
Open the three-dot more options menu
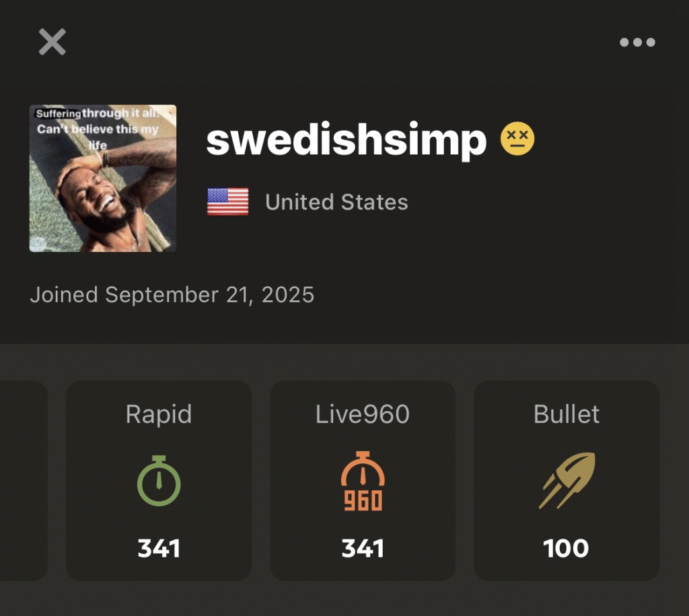tap(637, 42)
